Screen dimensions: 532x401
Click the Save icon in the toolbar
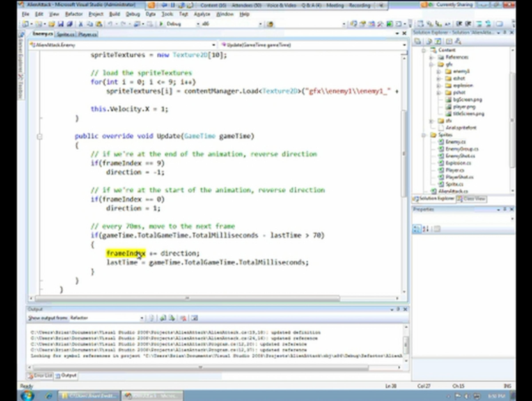click(61, 24)
